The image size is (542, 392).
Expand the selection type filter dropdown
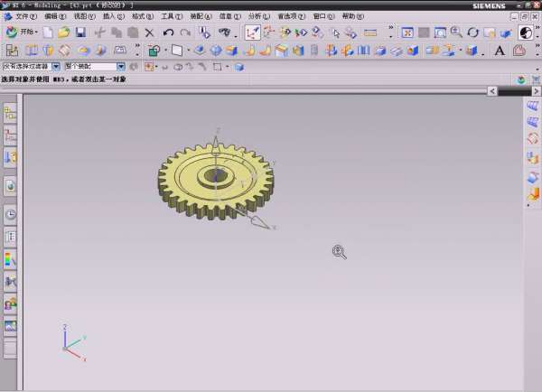tap(56, 67)
